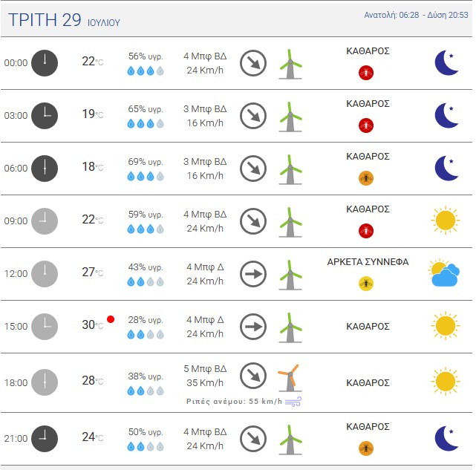Click the 18°C temperature at 06:00
This screenshot has height=470, width=476.
[x=93, y=166]
